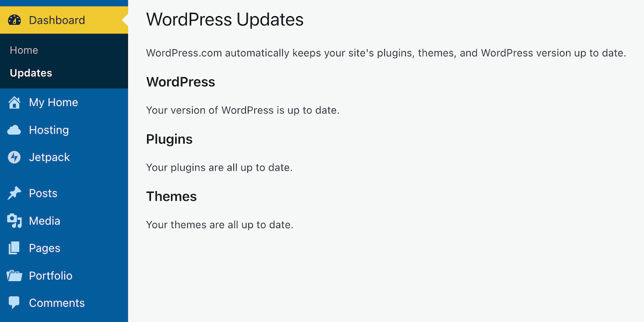Open the Dashboard menu label

57,20
